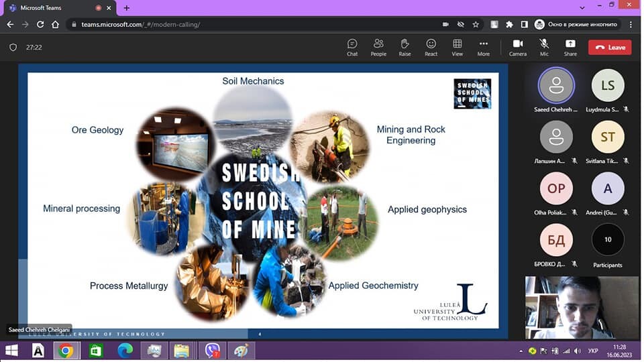Open Chrome extensions puzzle icon
The image size is (644, 362).
tap(509, 25)
